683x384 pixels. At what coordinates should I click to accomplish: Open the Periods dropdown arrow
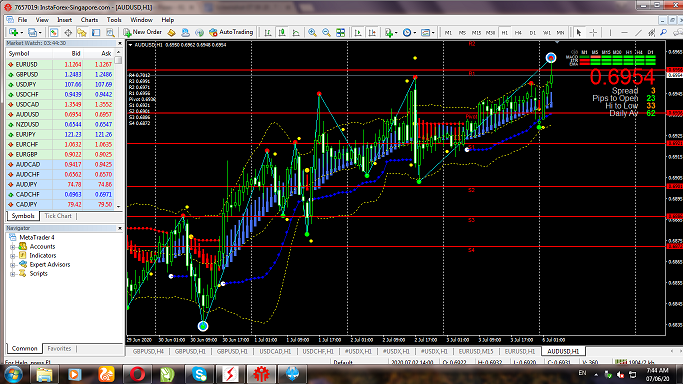414,33
